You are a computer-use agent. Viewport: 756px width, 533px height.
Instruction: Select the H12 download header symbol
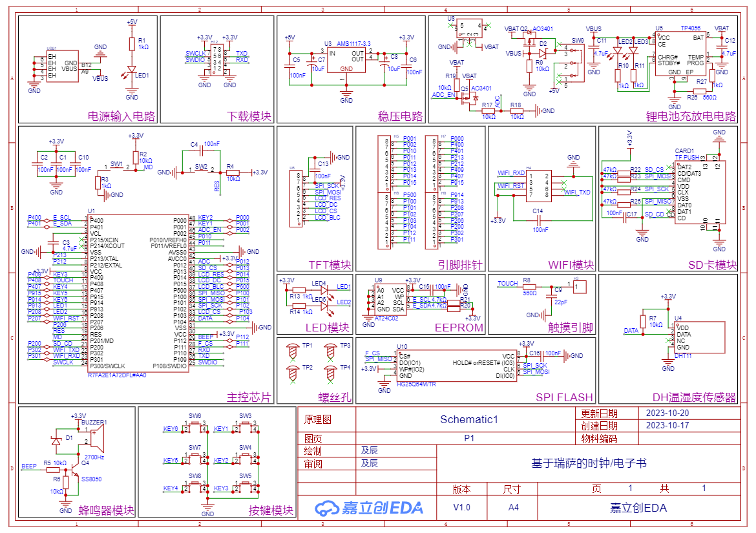point(217,59)
